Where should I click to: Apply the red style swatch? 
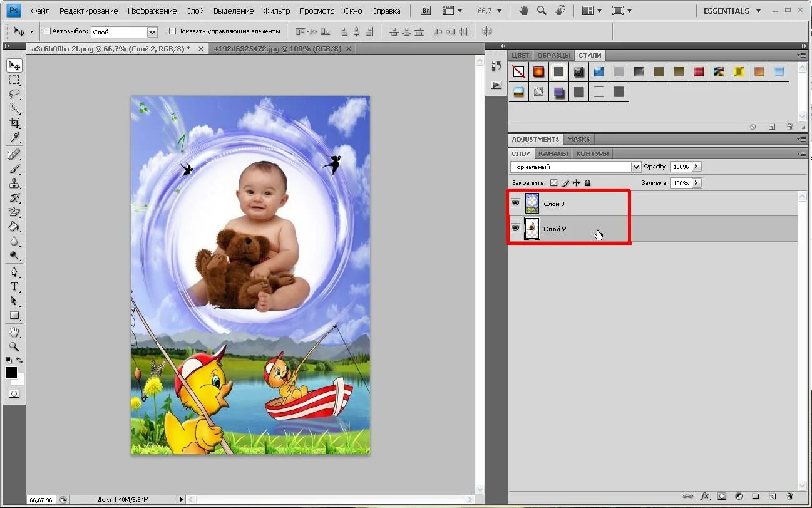(x=699, y=72)
